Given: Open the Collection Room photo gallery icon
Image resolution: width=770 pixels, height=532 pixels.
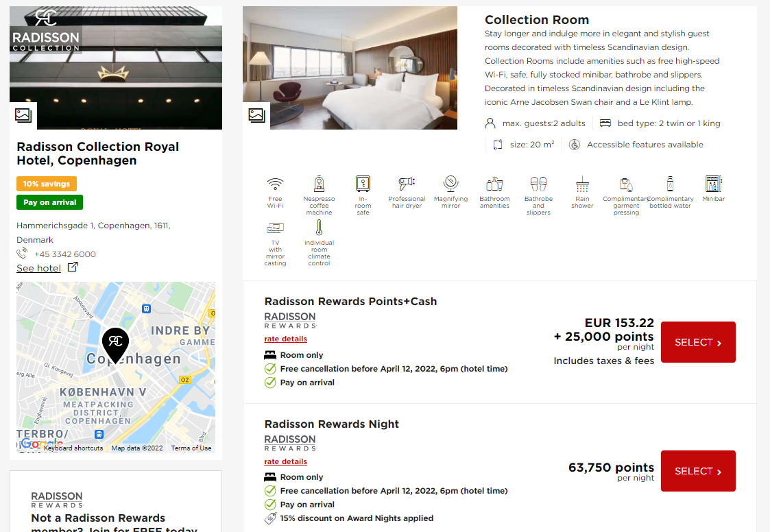Looking at the screenshot, I should (x=257, y=115).
